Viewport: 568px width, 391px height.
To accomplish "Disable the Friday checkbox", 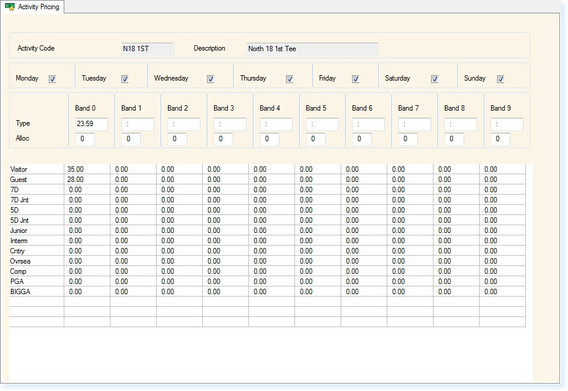I will point(355,79).
